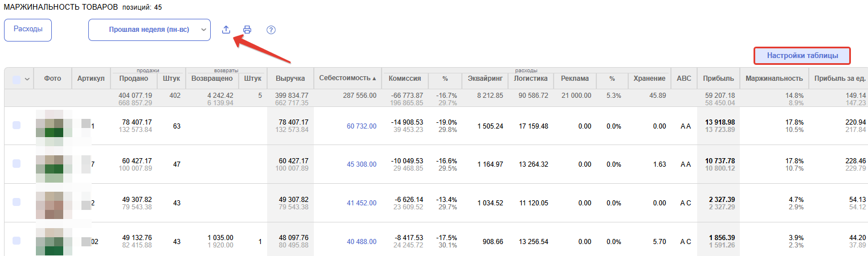Open the Расходы button

(x=28, y=30)
